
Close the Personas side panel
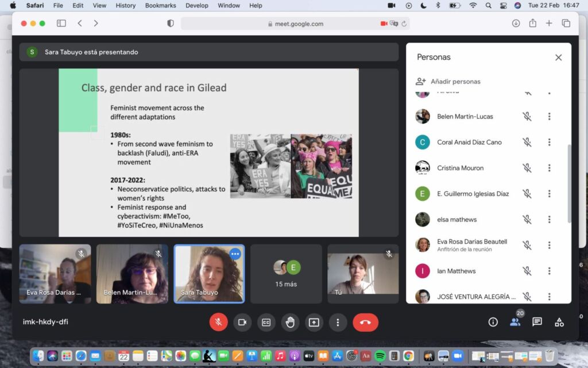[x=558, y=57]
